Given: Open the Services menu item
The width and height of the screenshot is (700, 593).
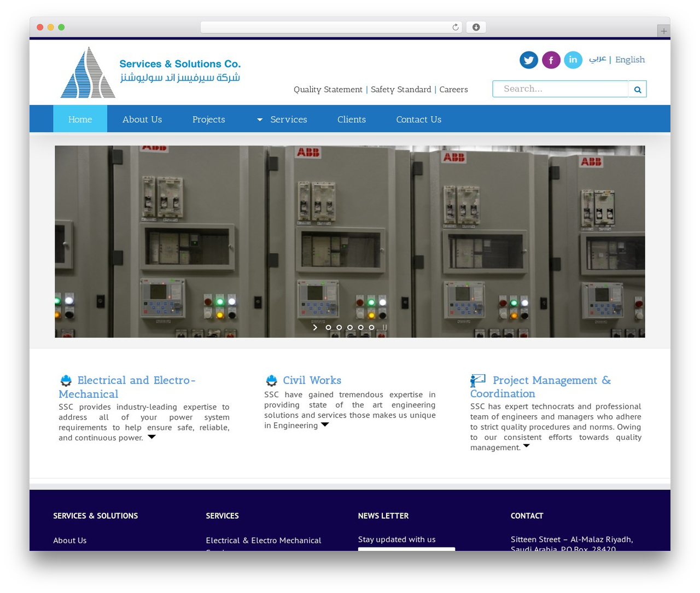Looking at the screenshot, I should click(x=289, y=119).
